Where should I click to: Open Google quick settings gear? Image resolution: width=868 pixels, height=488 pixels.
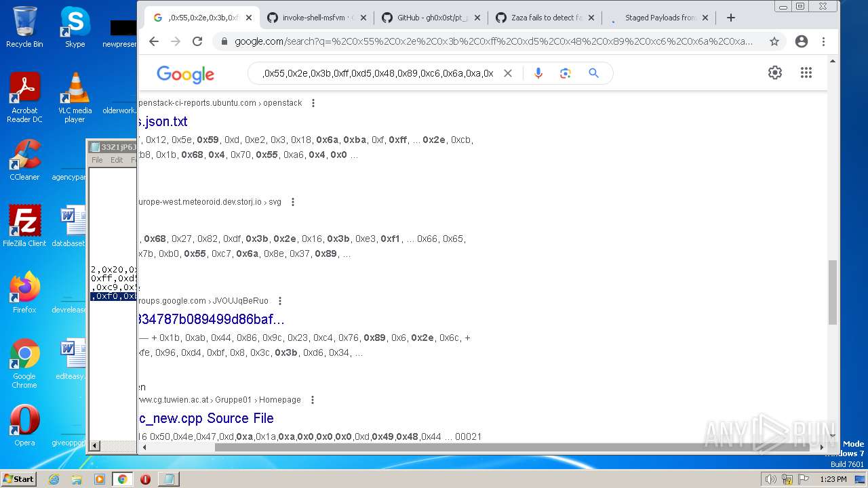775,73
